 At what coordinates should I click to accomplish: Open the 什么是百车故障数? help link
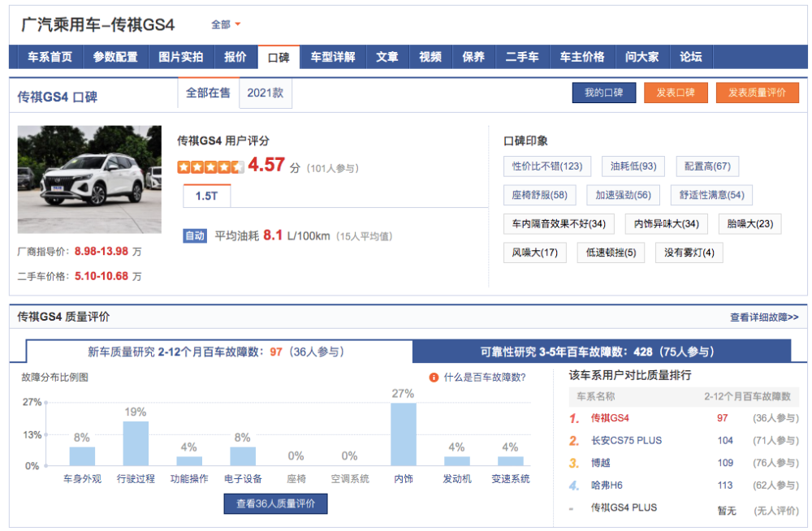485,378
